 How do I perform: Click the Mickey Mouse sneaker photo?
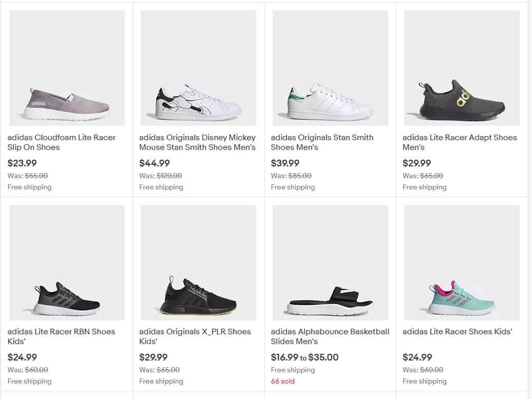(198, 67)
